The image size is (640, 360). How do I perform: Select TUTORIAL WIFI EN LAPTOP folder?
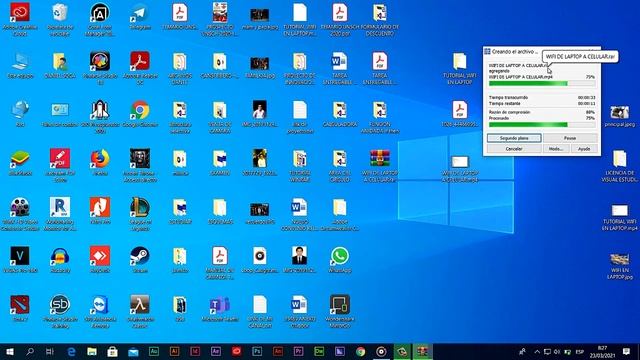coord(460,69)
